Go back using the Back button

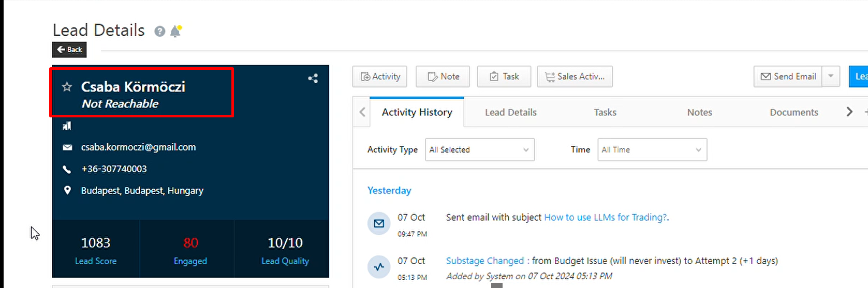[x=69, y=50]
